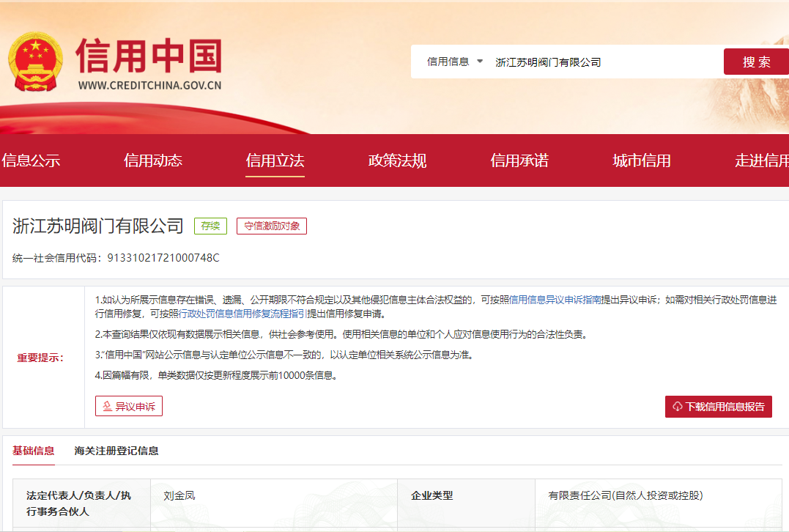Image resolution: width=789 pixels, height=532 pixels.
Task: Go to 信用动态 in navigation
Action: [153, 161]
